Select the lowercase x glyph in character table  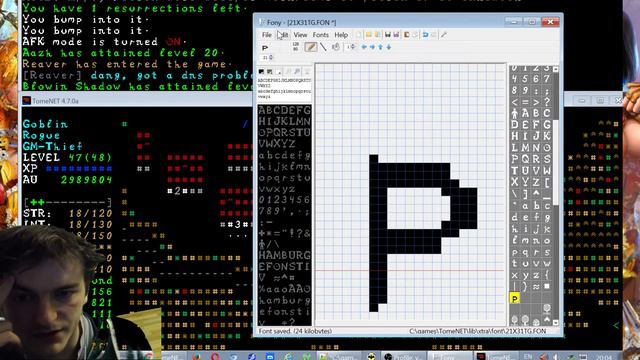(x=514, y=275)
